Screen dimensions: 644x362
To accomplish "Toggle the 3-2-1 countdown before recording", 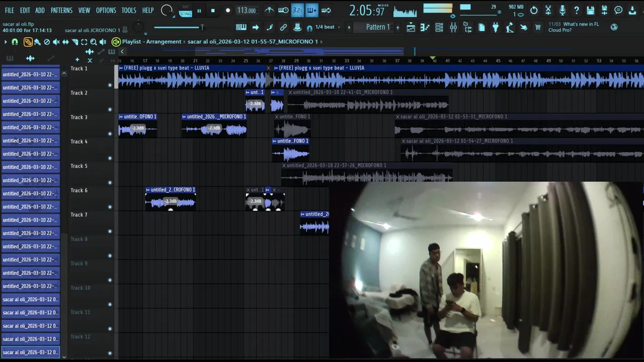I will [x=297, y=11].
